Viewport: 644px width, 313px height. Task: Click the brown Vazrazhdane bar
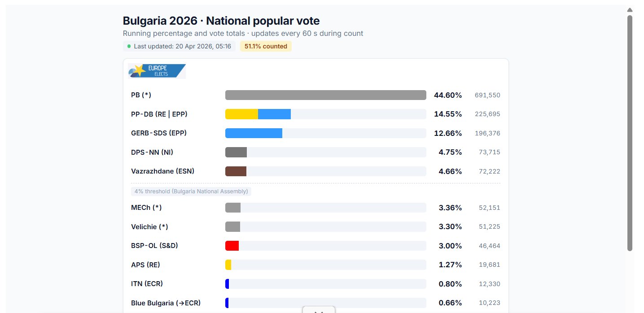pos(236,171)
